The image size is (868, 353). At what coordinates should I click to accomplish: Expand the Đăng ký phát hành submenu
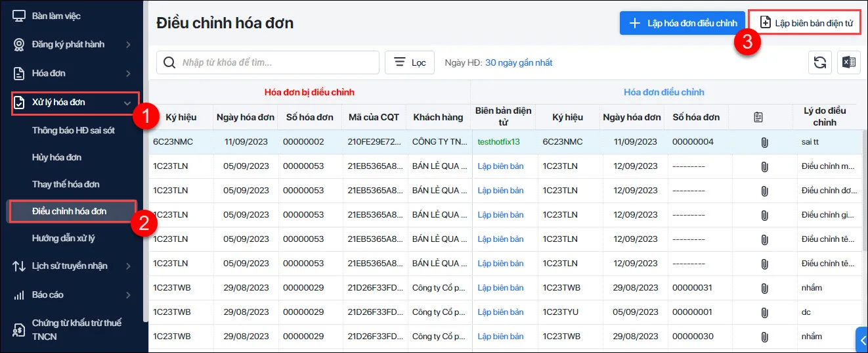tap(128, 45)
